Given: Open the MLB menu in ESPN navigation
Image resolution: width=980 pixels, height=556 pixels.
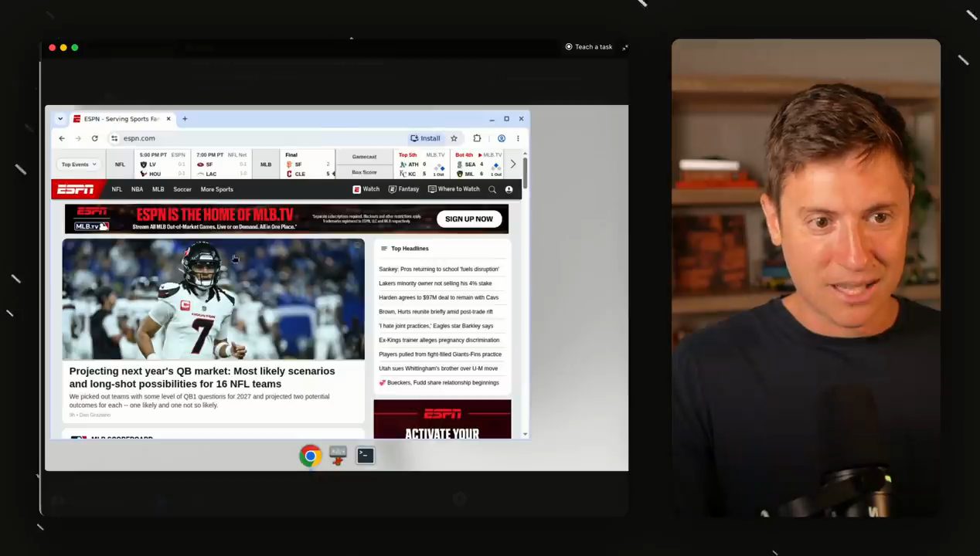Looking at the screenshot, I should [x=158, y=189].
